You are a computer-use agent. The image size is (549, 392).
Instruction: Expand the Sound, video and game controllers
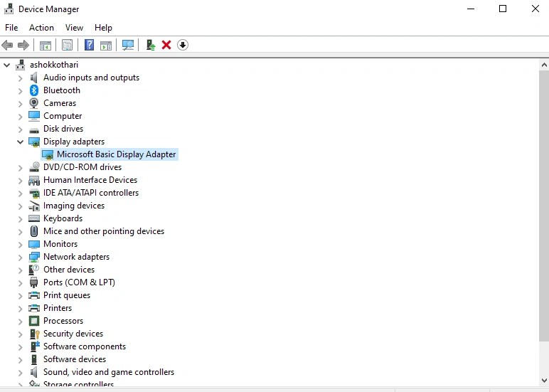coord(21,372)
